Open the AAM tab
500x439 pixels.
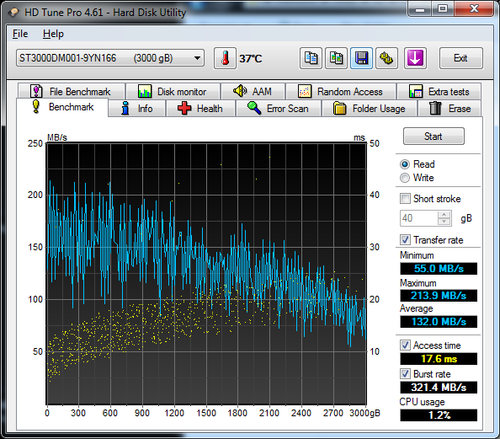coord(253,91)
